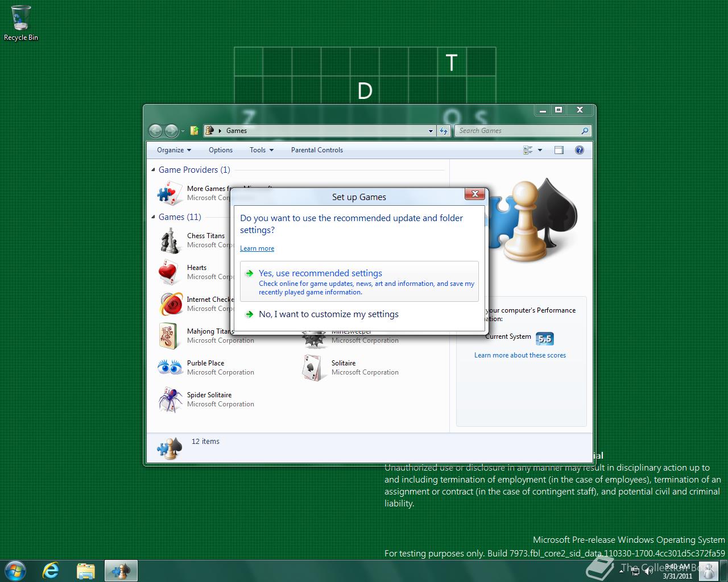Launch Internet Explorer from the taskbar
Viewport: 728px width, 582px height.
(51, 571)
